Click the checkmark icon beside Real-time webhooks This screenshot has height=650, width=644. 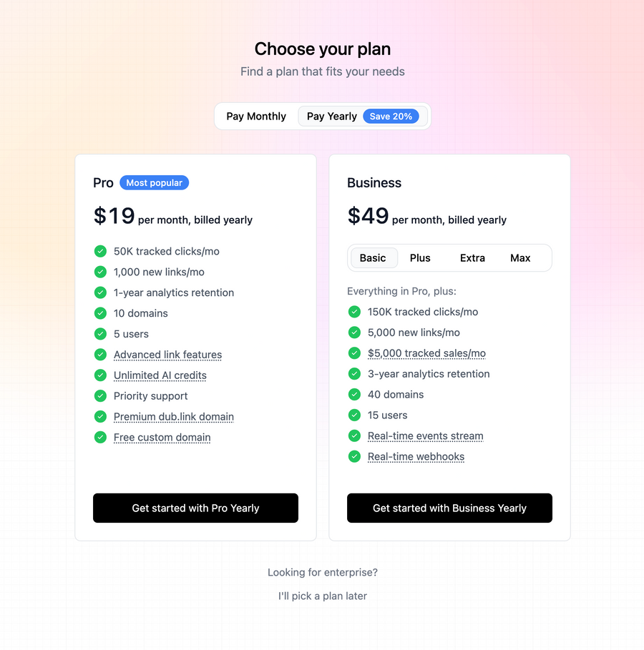tap(354, 456)
